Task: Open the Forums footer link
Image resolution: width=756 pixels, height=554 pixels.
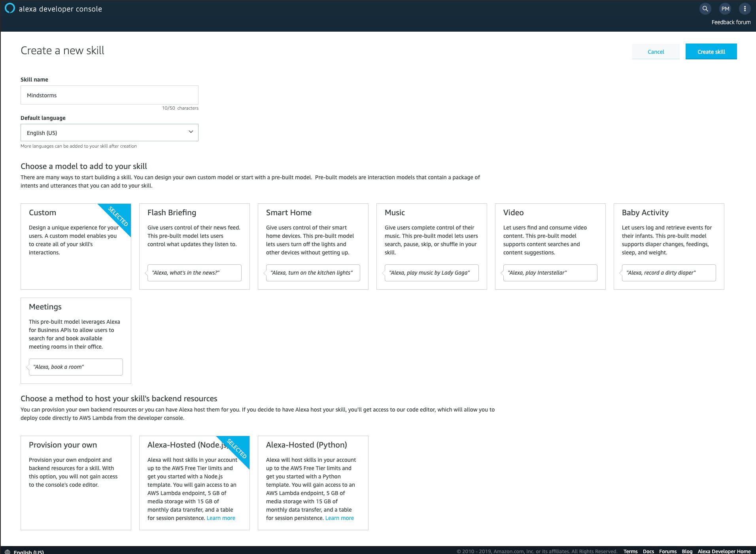Action: tap(668, 551)
